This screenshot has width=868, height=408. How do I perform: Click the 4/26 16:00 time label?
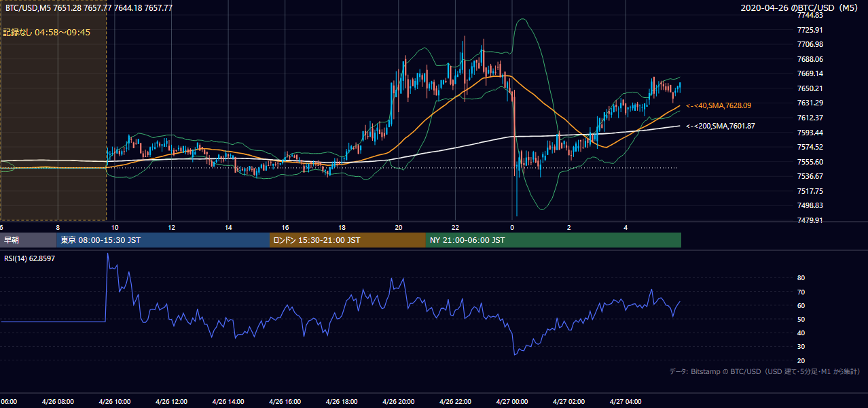click(285, 402)
